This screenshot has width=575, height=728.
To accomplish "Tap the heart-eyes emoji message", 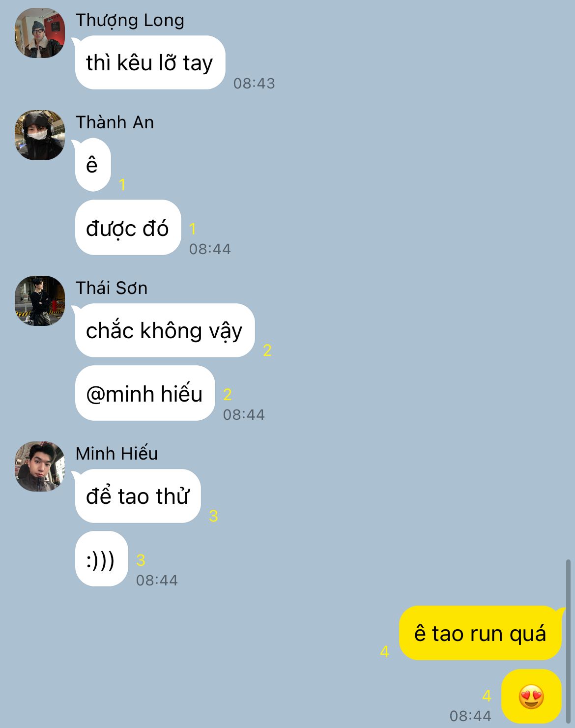I will [531, 696].
